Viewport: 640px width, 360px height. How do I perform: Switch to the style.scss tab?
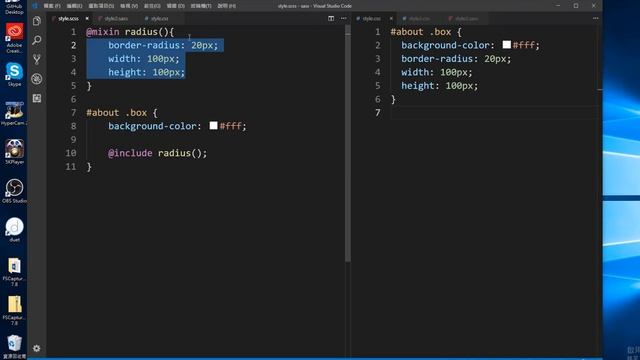68,18
